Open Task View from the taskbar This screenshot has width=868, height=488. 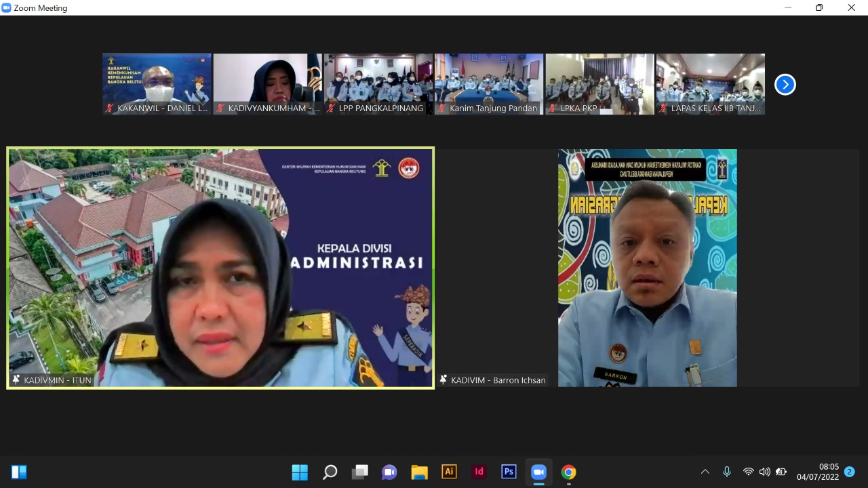coord(359,472)
